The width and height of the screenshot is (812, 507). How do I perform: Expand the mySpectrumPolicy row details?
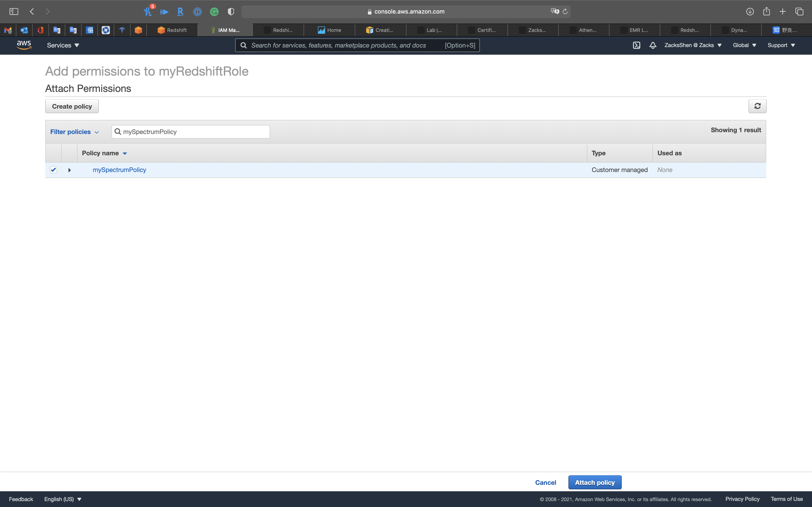tap(70, 170)
